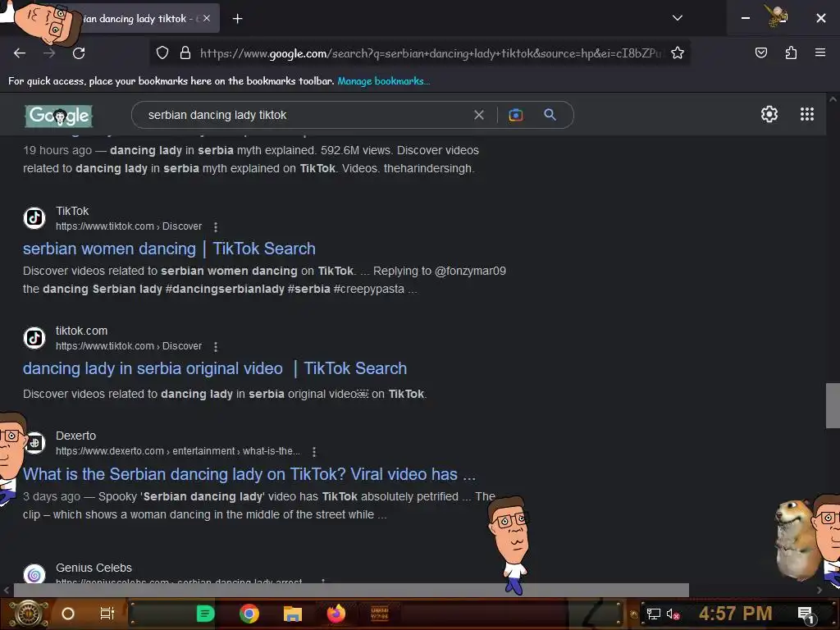This screenshot has height=630, width=840.
Task: Open the tracking protection shield icon
Action: click(x=162, y=52)
